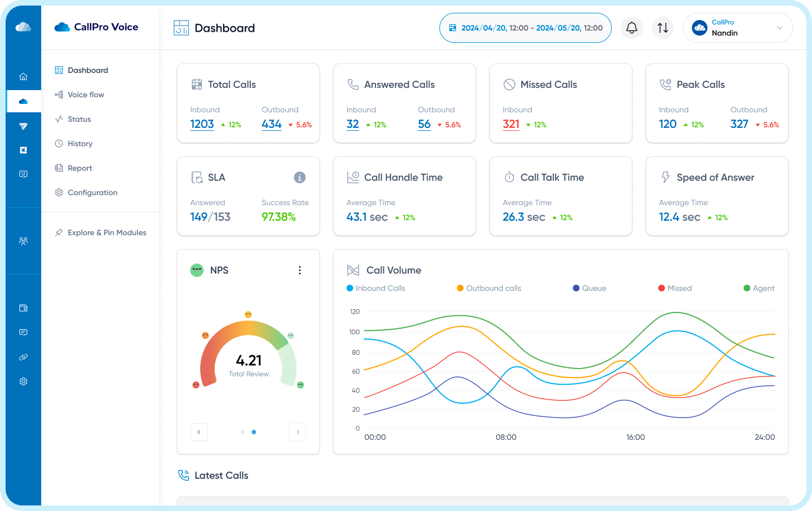Open the Dashboard menu item
The image size is (812, 511).
tap(82, 70)
